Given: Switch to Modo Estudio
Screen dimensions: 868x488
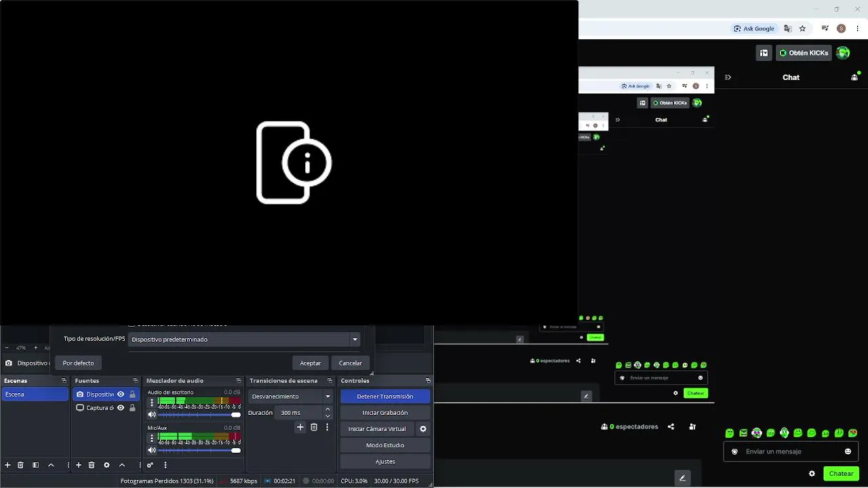Looking at the screenshot, I should [x=385, y=445].
